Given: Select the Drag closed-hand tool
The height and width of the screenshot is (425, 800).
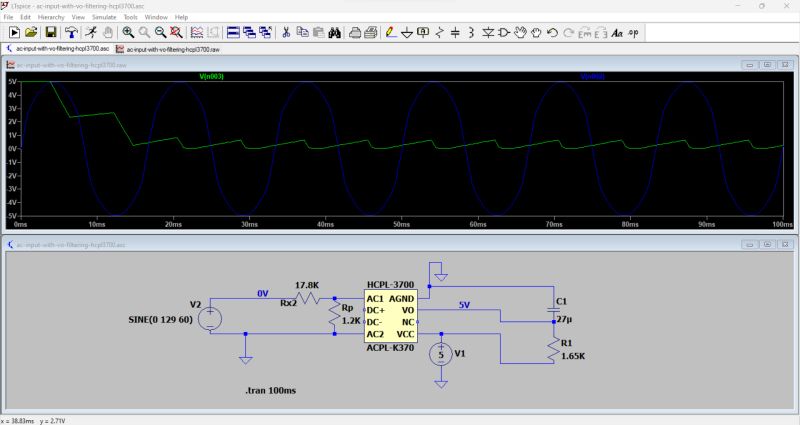Looking at the screenshot, I should pos(536,33).
